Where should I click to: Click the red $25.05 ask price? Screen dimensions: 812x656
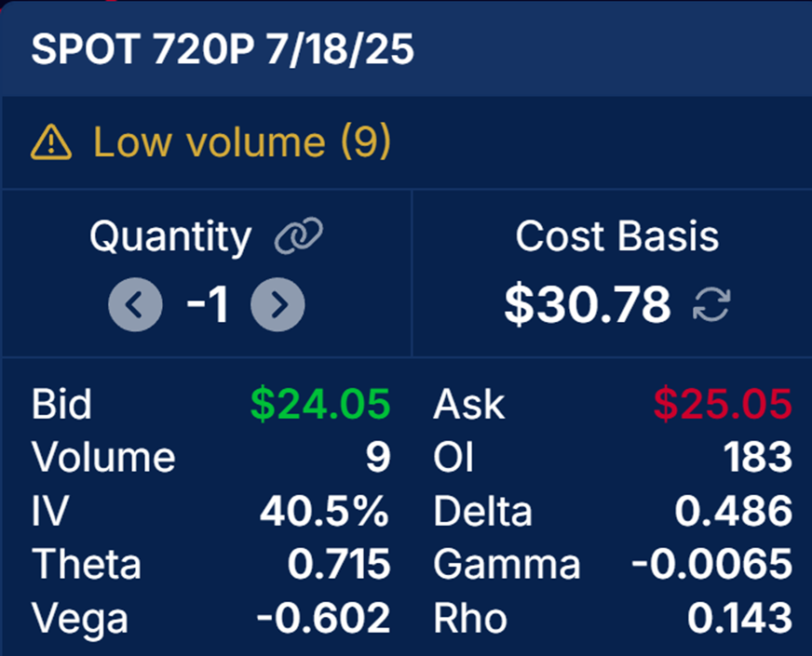pos(723,404)
